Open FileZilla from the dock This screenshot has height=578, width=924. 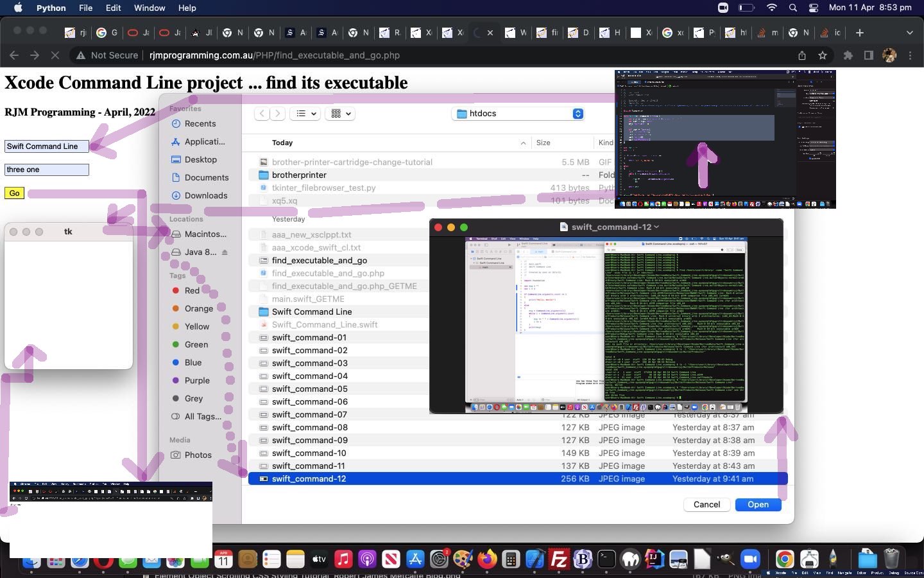coord(559,559)
